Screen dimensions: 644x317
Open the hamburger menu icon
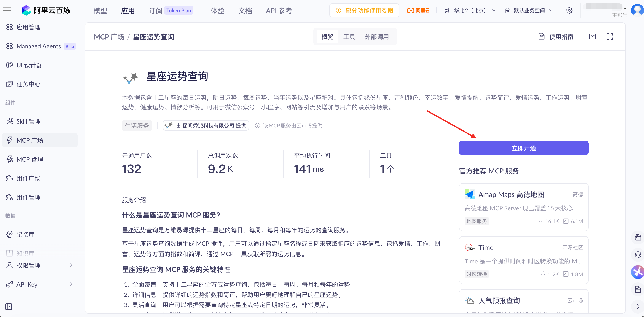pyautogui.click(x=7, y=11)
